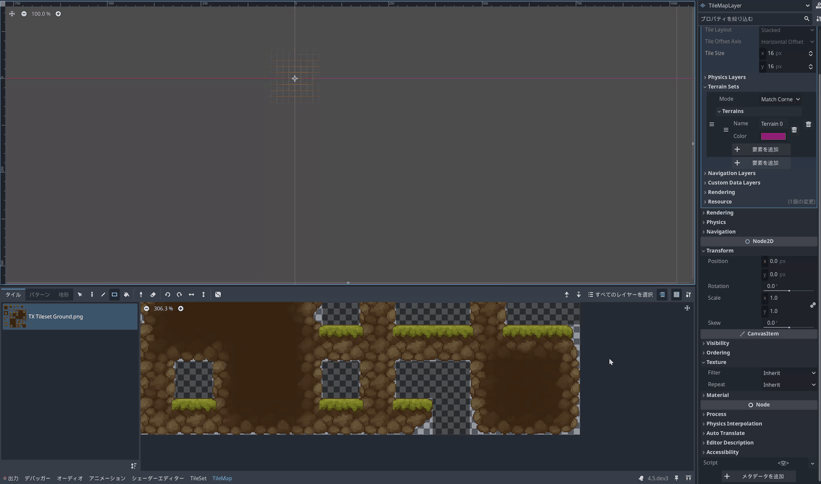Select the Line drawing tool
The height and width of the screenshot is (484, 821).
click(x=103, y=294)
